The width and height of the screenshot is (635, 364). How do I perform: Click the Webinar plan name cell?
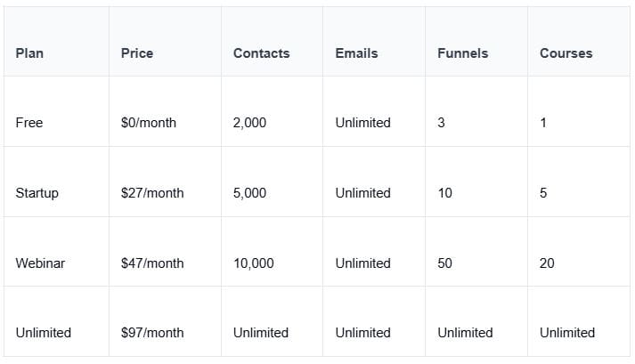point(39,263)
